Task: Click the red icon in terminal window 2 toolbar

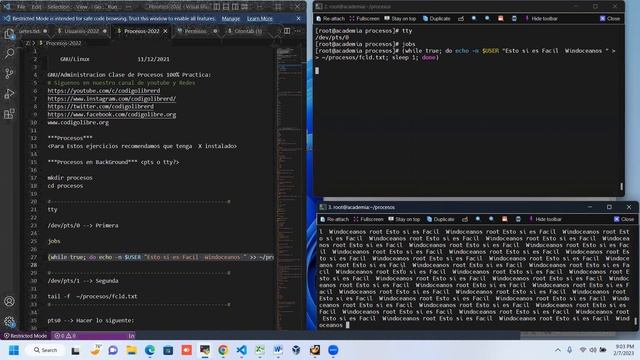Action: point(501,19)
